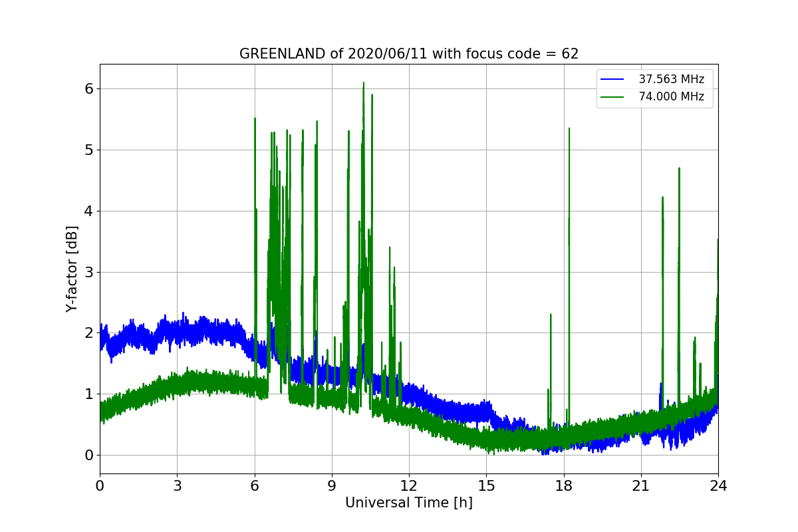The width and height of the screenshot is (798, 532).
Task: Click x-axis tick label 0
Action: point(100,486)
